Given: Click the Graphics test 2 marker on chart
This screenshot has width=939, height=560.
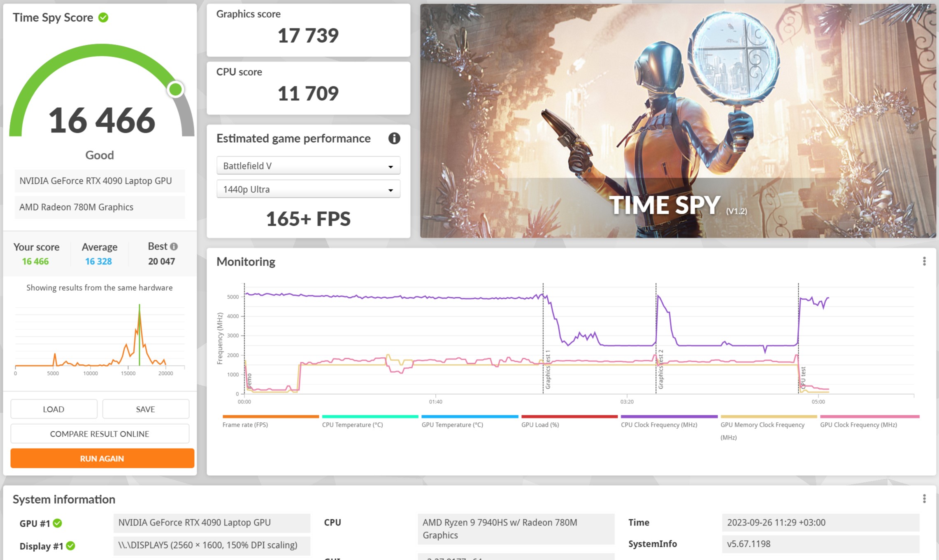Looking at the screenshot, I should 660,369.
